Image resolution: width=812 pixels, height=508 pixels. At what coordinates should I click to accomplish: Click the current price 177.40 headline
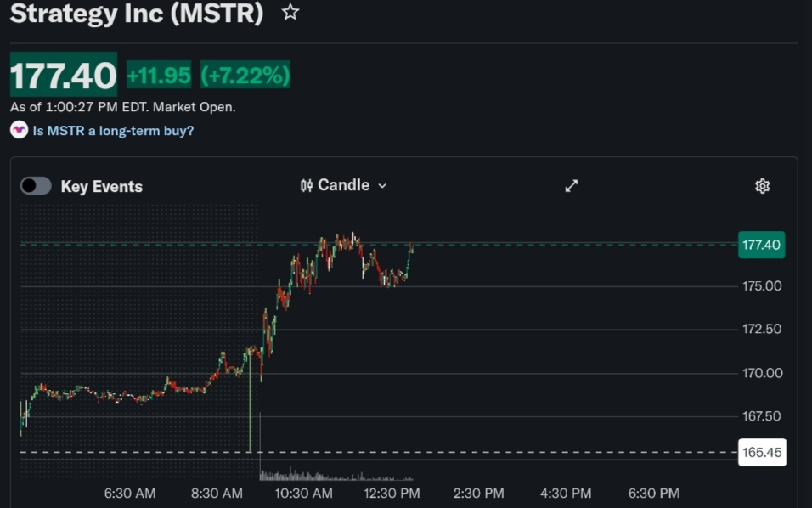(x=64, y=75)
